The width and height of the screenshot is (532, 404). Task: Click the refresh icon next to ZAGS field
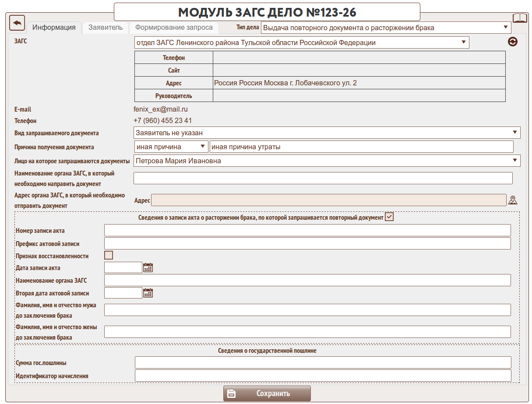pos(512,42)
